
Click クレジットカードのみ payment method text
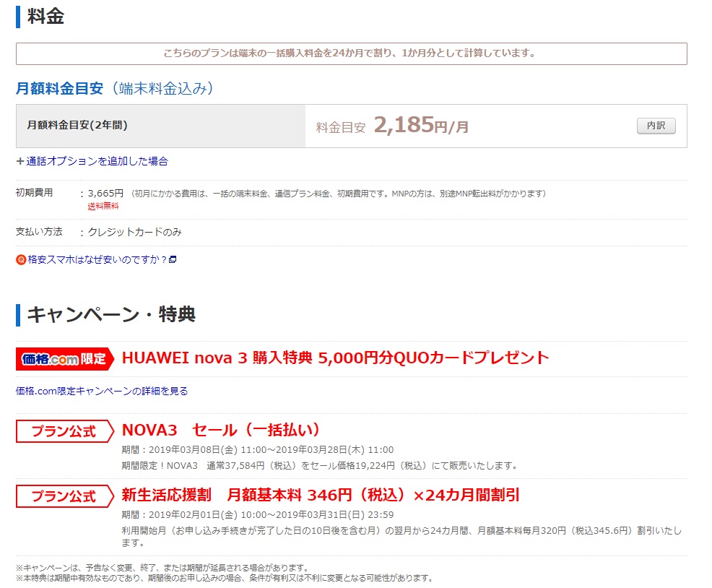(x=134, y=232)
